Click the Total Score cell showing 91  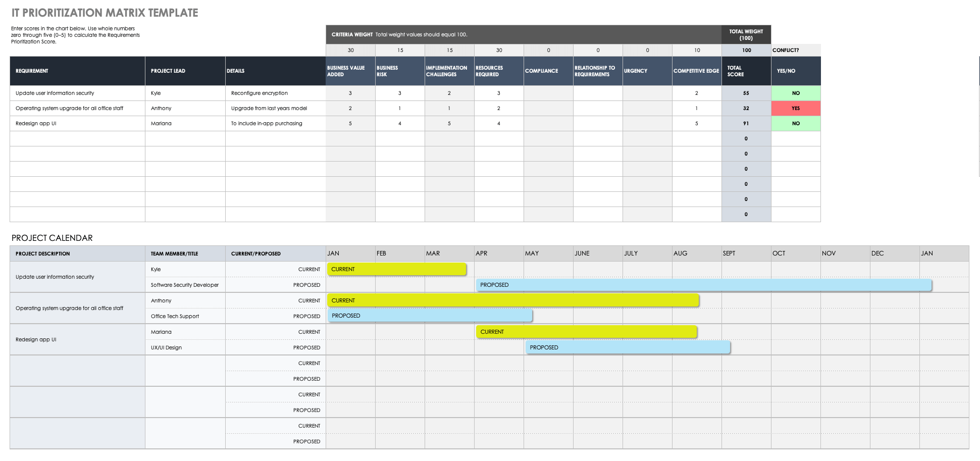pos(746,123)
